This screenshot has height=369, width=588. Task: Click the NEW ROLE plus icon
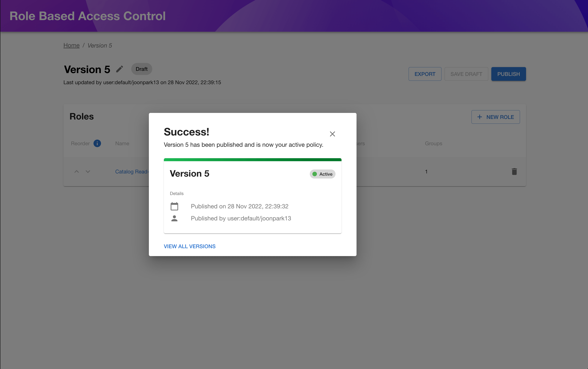point(479,117)
